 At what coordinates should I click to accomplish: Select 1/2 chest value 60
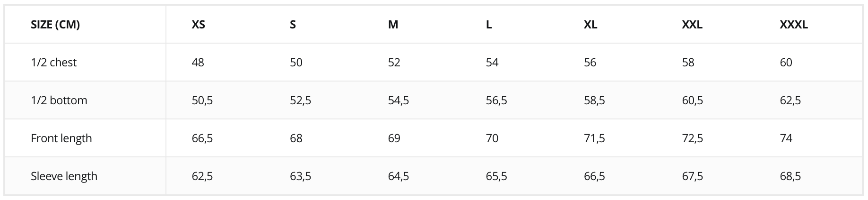pos(786,63)
